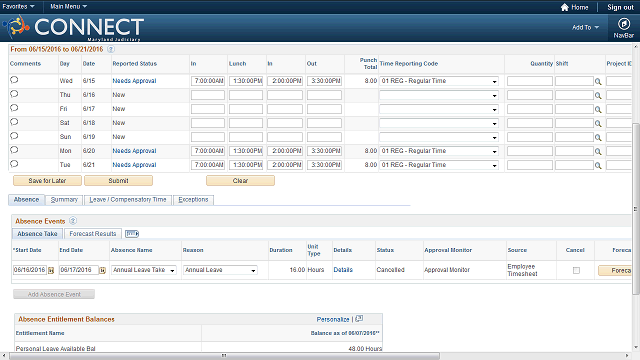Open calendar picker beside Start Date
The image size is (640, 360).
coord(51,270)
